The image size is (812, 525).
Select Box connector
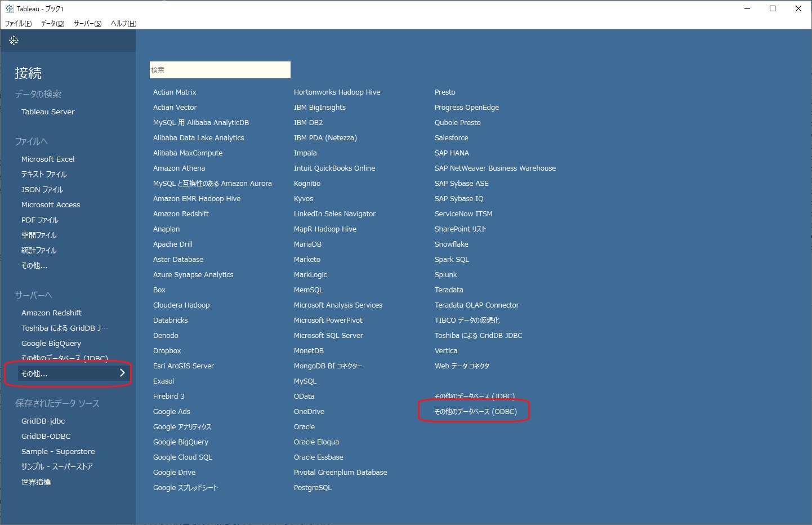159,290
